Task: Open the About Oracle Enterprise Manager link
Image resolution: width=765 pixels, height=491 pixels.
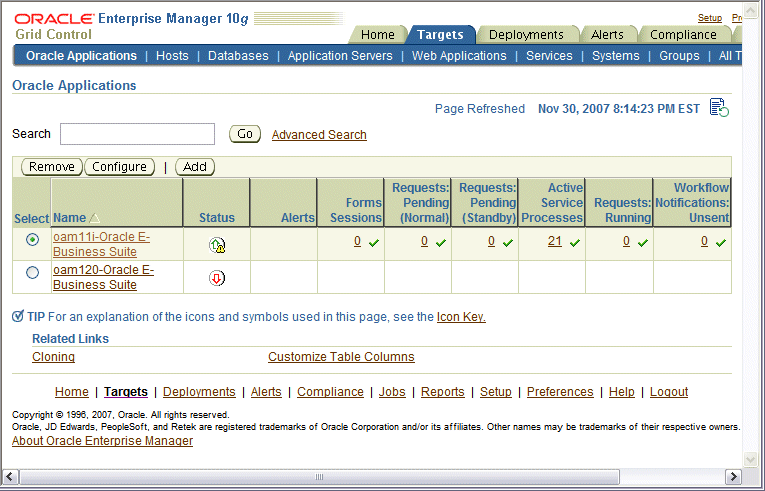Action: [102, 441]
